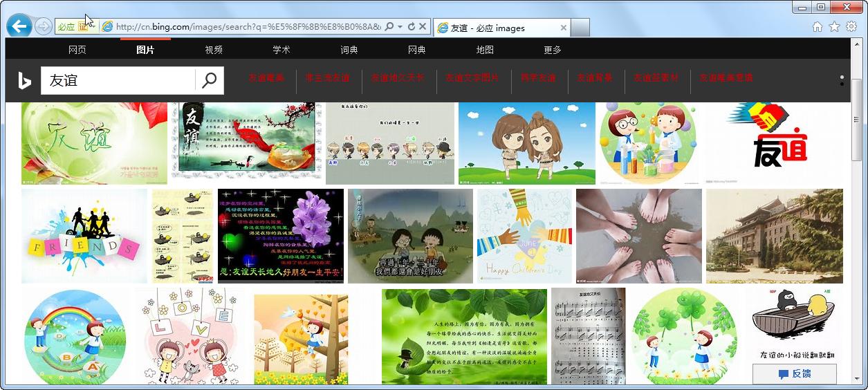Viewport: 868px width, 390px height.
Task: Open the 友谊地久天长 related search link
Action: (398, 78)
